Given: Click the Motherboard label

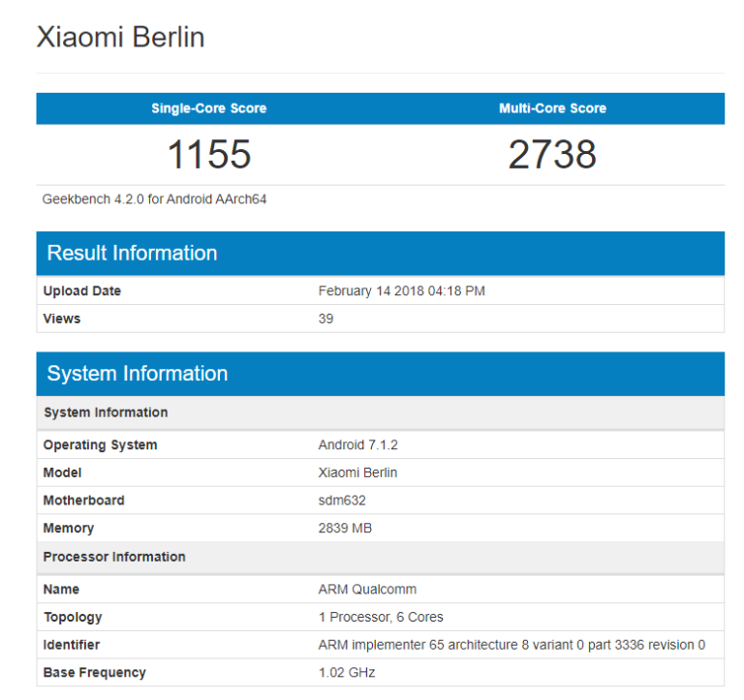Looking at the screenshot, I should point(83,501).
